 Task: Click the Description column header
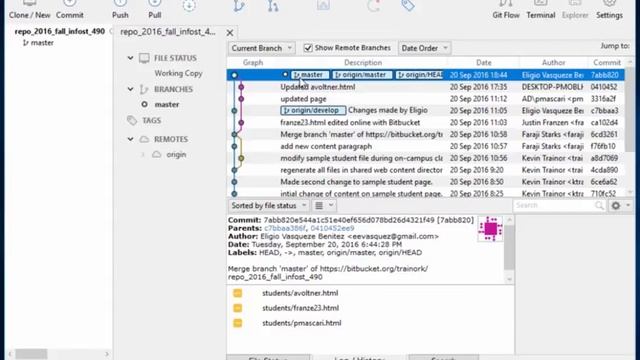(x=363, y=62)
